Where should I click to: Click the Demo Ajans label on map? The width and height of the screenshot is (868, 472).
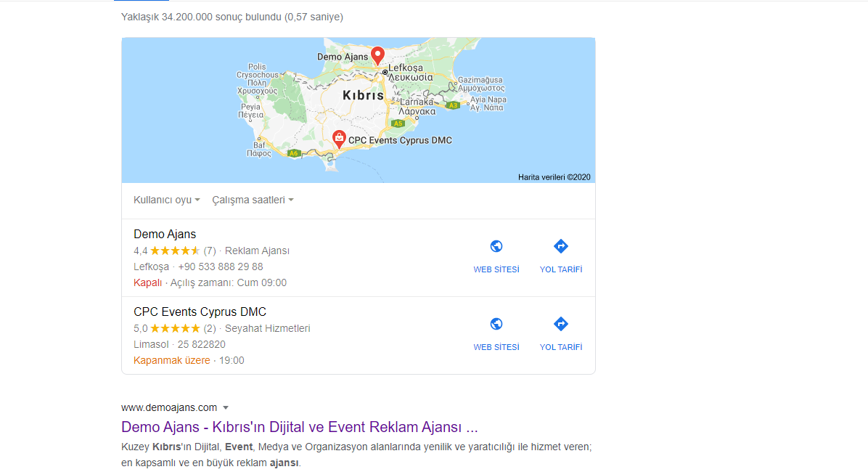tap(342, 57)
